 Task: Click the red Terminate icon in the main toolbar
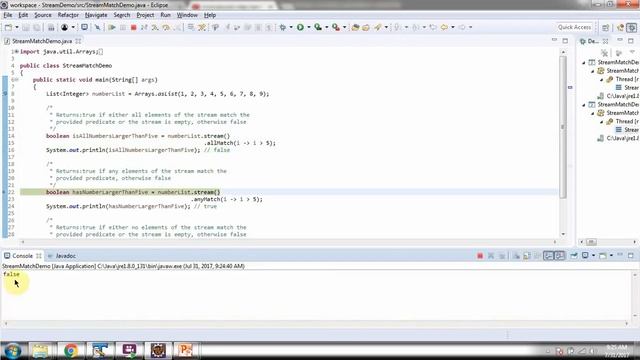tap(133, 27)
